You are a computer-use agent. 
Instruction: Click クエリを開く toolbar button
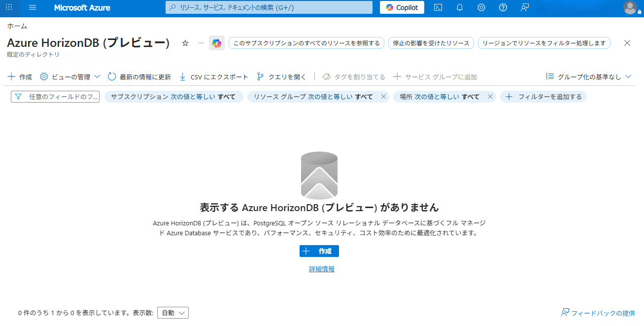pos(281,77)
